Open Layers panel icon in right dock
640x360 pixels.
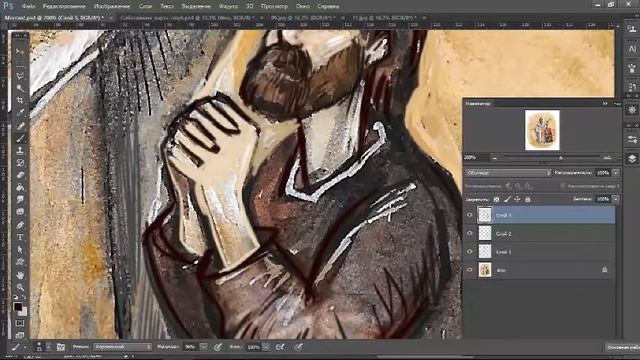coord(632,159)
